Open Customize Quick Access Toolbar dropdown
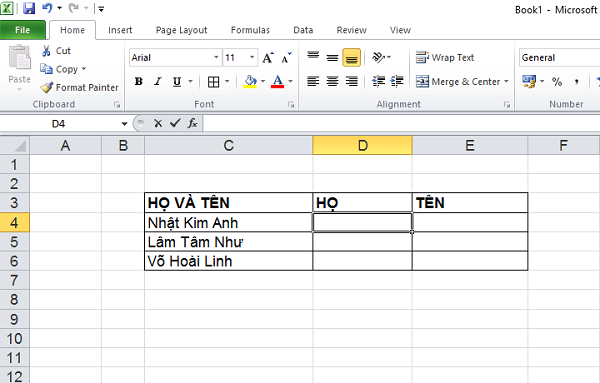 101,8
